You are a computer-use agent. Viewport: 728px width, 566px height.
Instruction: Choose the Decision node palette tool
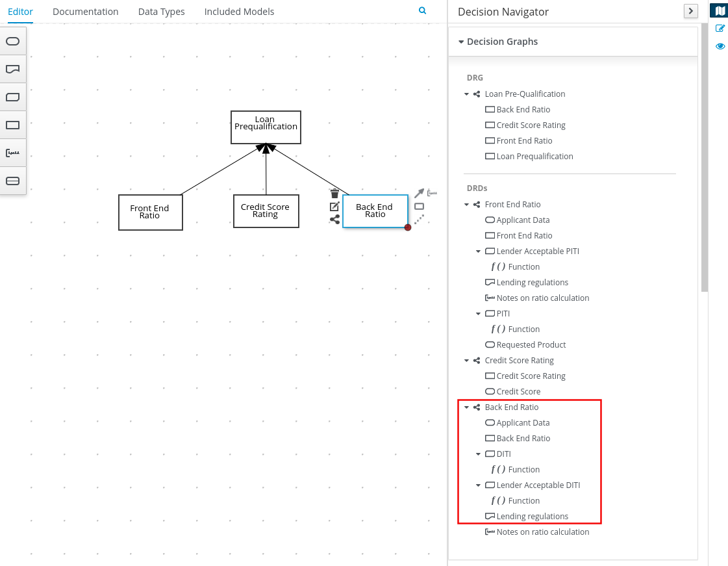pos(13,125)
